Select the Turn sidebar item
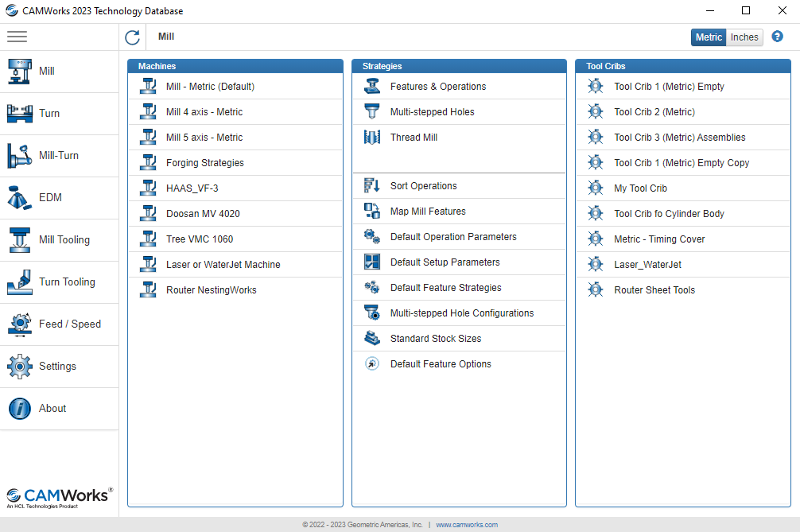The image size is (800, 532). 59,114
